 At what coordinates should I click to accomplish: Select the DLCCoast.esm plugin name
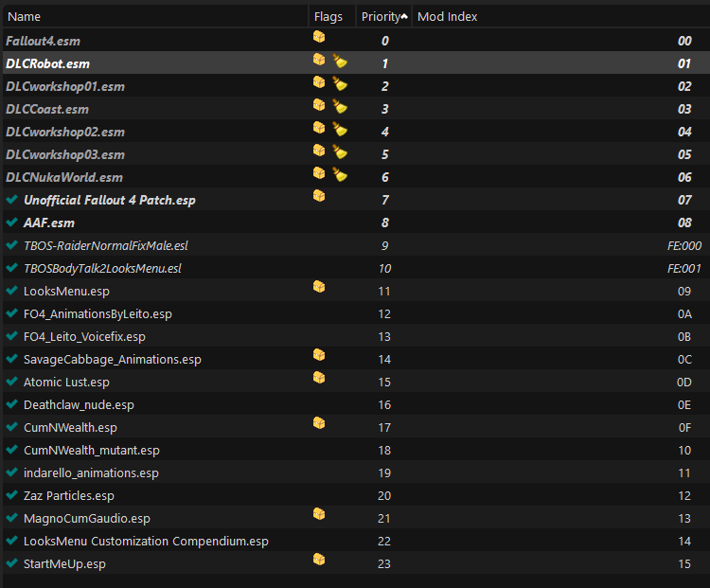point(47,109)
